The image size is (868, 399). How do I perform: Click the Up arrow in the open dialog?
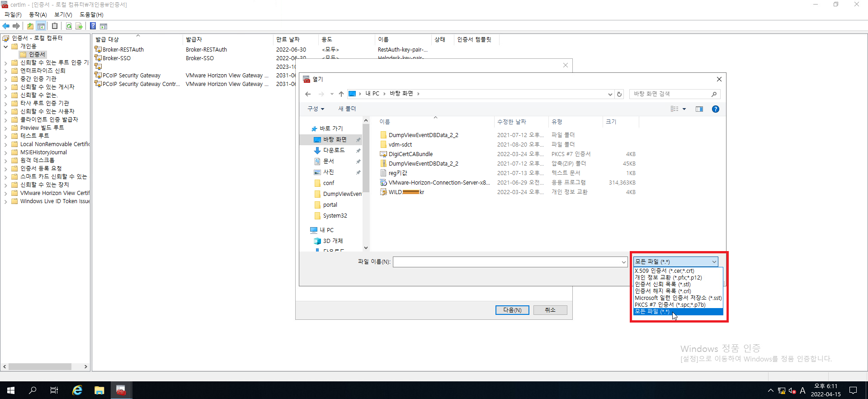(x=341, y=94)
